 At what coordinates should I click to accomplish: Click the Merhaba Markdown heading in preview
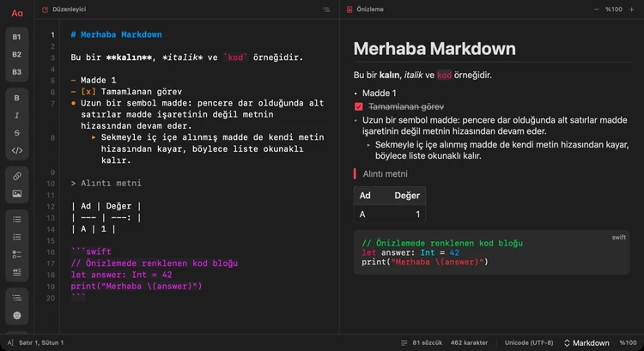click(x=434, y=48)
